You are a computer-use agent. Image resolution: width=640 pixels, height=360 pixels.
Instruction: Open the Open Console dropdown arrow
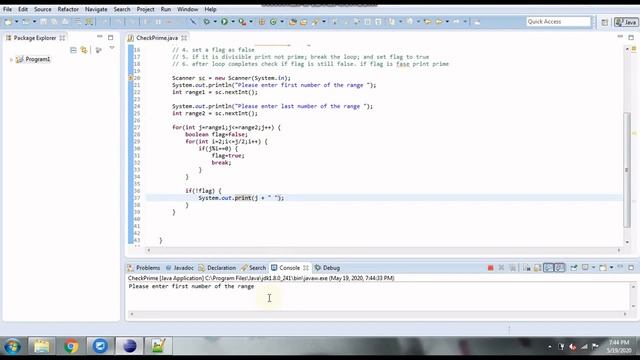[611, 268]
